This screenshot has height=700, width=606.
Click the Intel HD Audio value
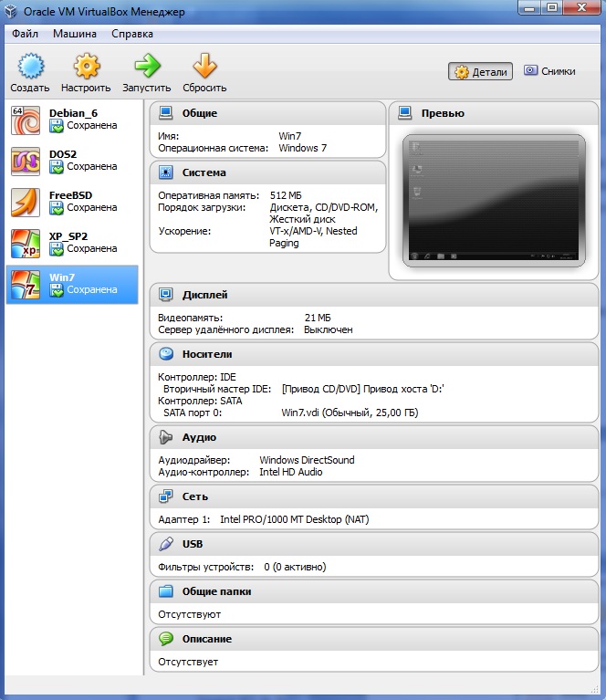coord(291,472)
